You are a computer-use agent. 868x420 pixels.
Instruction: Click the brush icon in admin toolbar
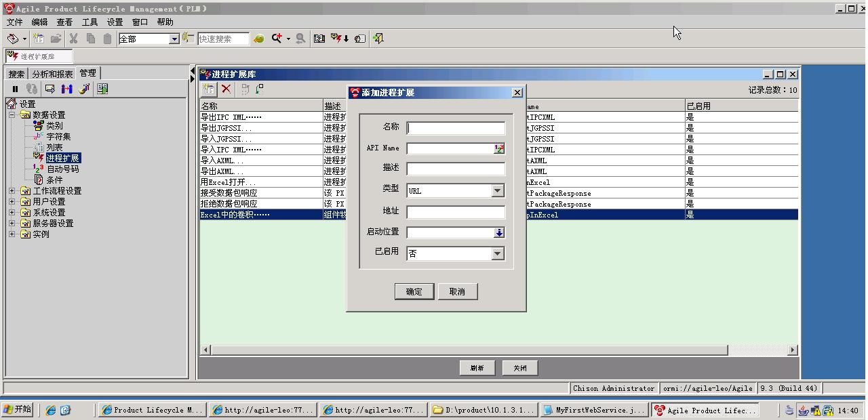coord(84,89)
